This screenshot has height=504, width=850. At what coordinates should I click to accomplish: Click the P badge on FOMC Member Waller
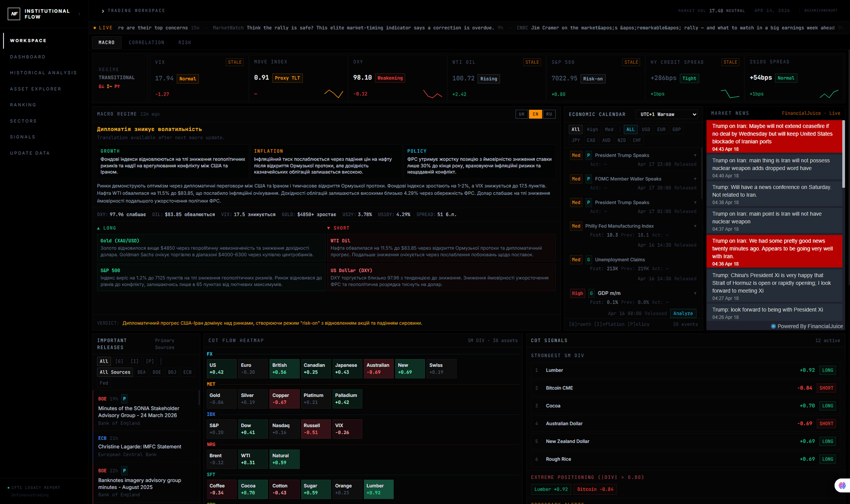tap(588, 179)
